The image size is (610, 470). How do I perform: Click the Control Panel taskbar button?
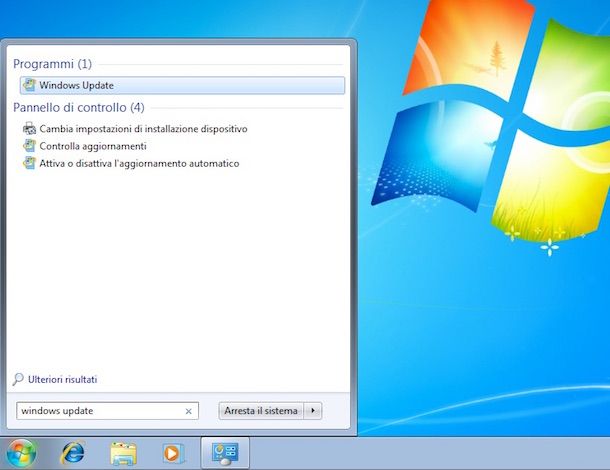coord(225,454)
